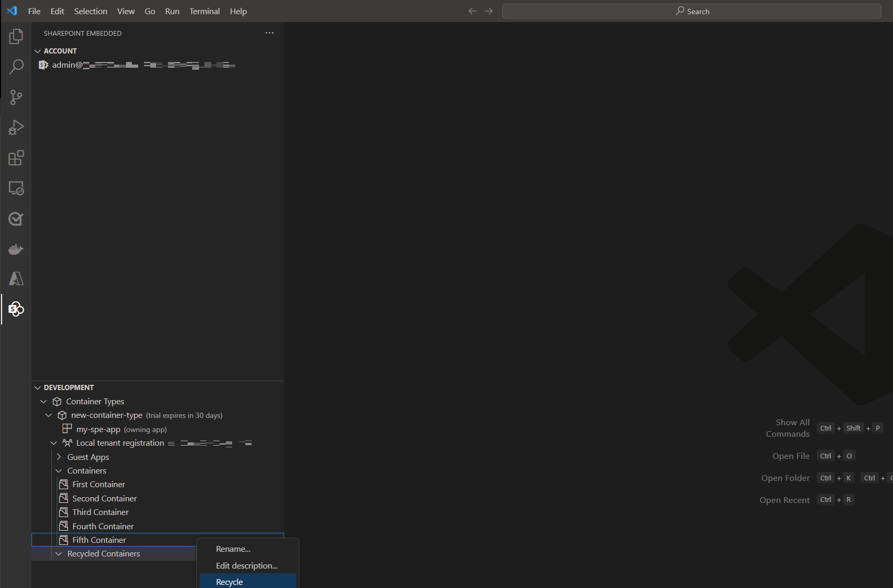
Task: Open the Testing view icon
Action: point(16,219)
